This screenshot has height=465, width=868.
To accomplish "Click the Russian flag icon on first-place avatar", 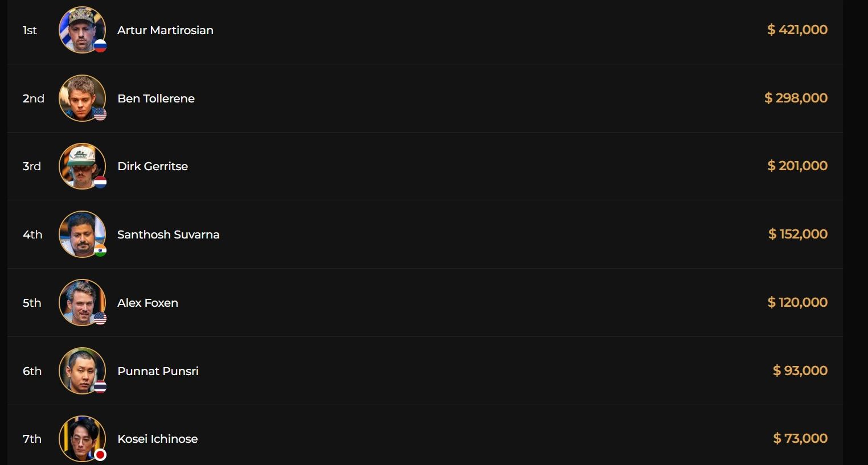I will (x=100, y=46).
